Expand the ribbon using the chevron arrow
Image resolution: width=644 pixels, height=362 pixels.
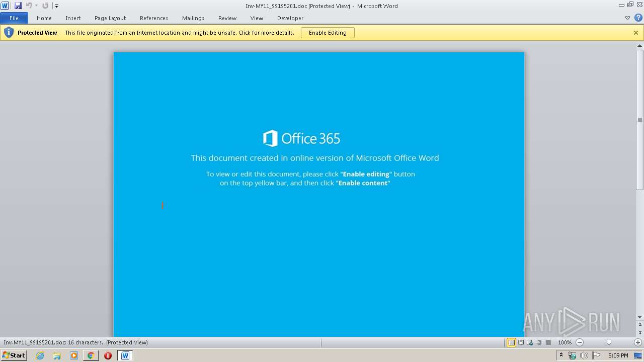627,18
